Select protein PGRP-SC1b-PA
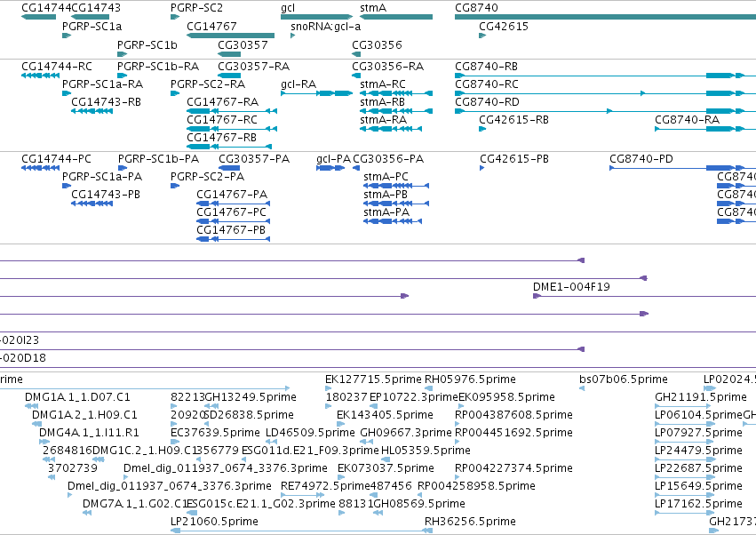Image resolution: width=756 pixels, height=535 pixels. click(x=123, y=168)
